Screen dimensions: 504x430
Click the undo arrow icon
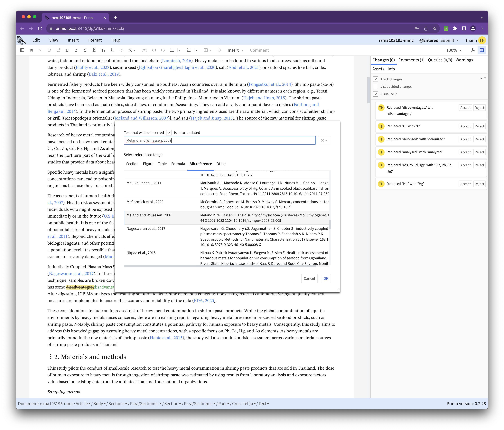pyautogui.click(x=49, y=50)
